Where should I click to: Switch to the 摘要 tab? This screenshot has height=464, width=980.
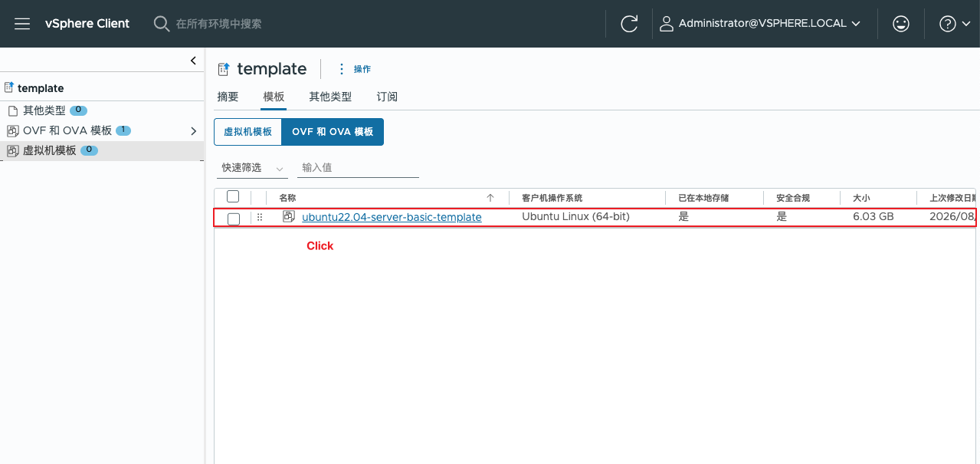pyautogui.click(x=228, y=97)
